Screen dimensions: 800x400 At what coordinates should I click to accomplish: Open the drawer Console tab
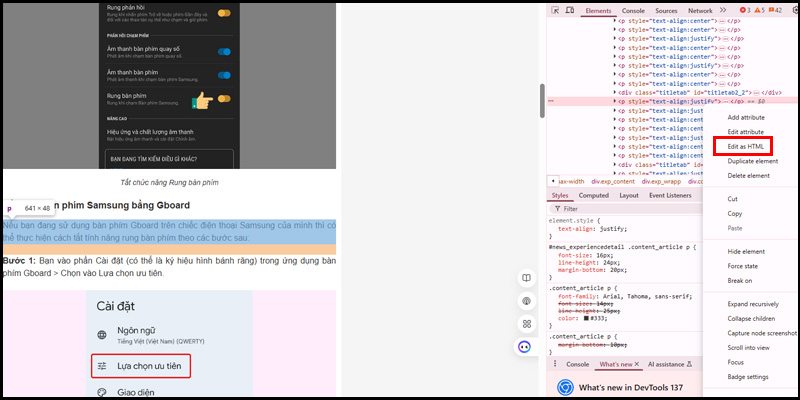pos(578,364)
